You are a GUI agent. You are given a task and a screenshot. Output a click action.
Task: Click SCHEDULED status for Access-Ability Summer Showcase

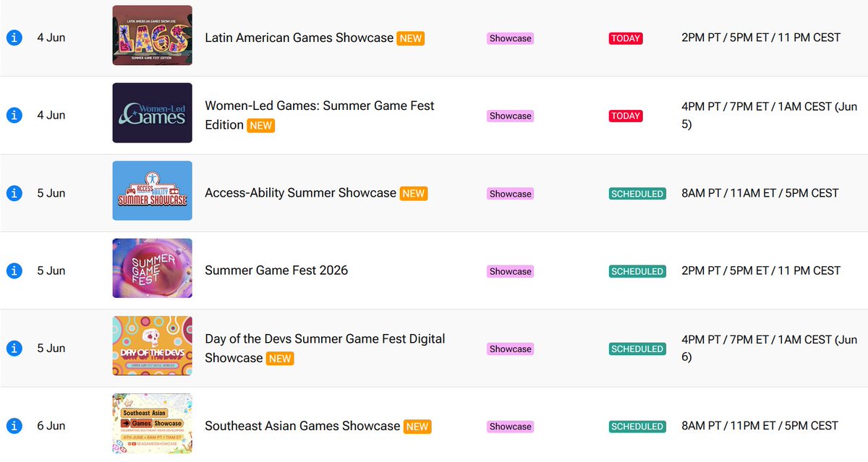(x=637, y=194)
